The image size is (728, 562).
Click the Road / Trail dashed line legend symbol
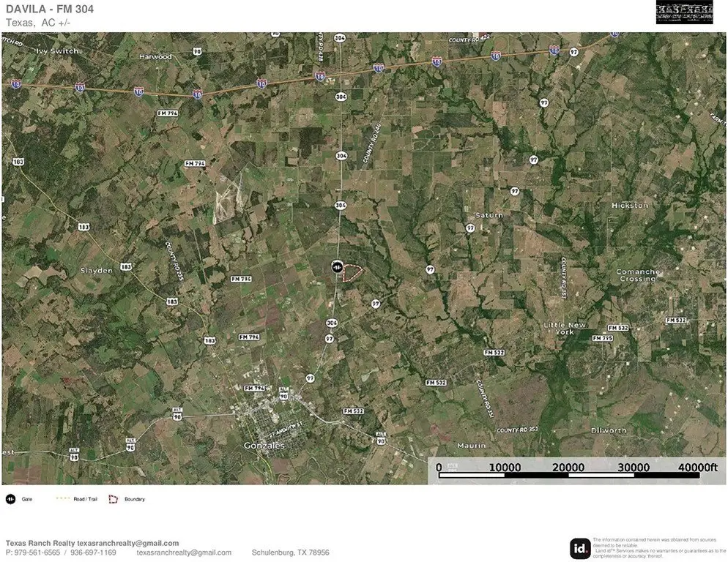(x=63, y=499)
